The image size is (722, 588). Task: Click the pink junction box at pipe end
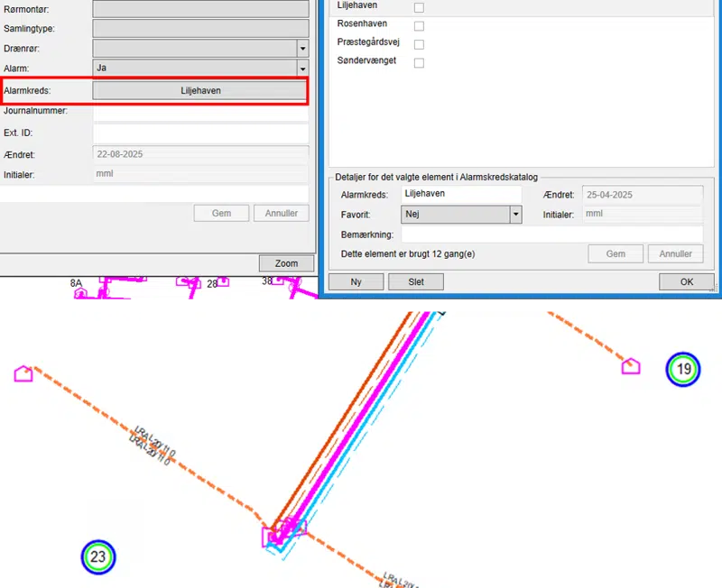275,537
